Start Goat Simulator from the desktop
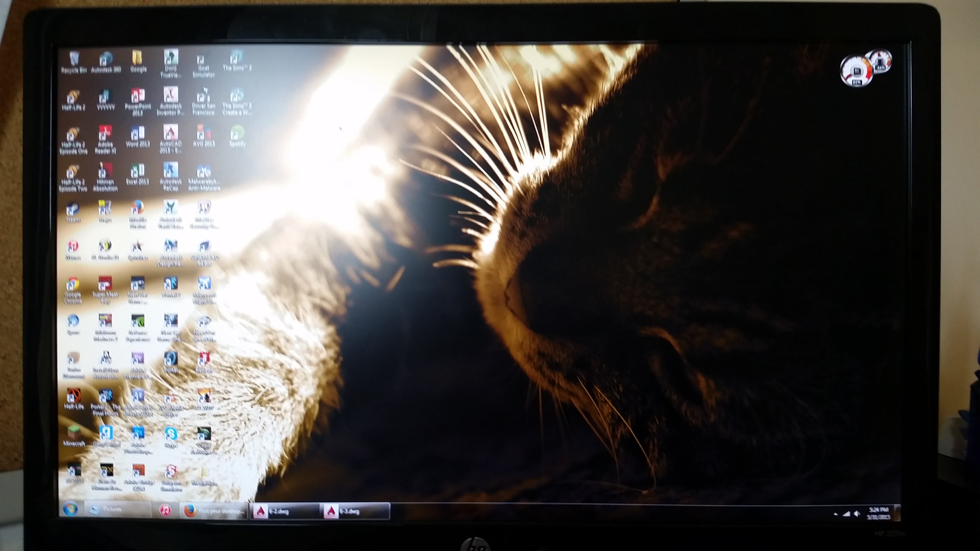980x551 pixels. (x=203, y=66)
